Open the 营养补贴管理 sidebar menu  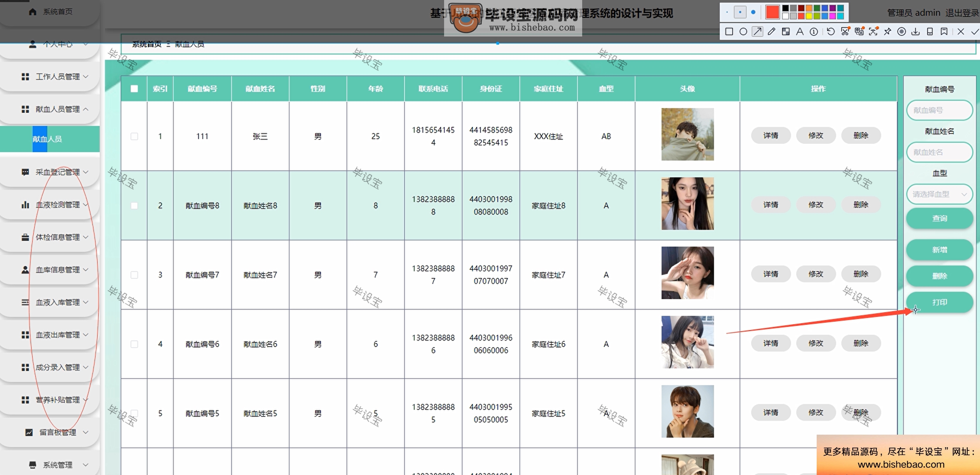50,400
